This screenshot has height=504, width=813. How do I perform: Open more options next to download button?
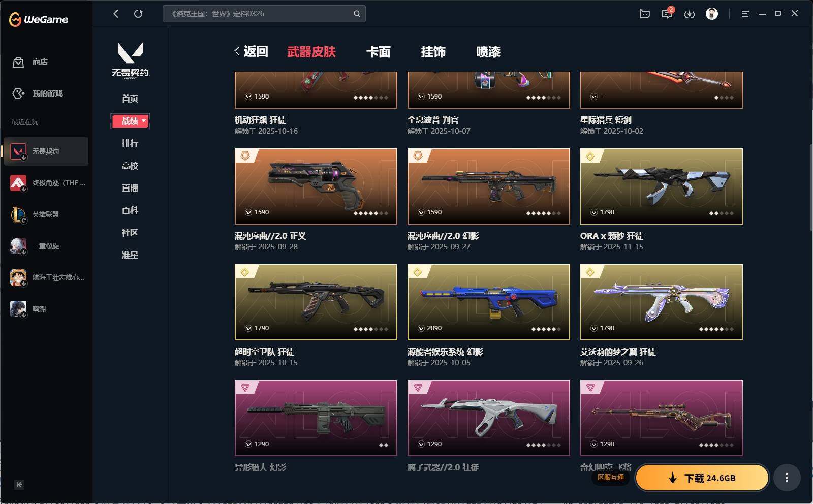pos(787,478)
